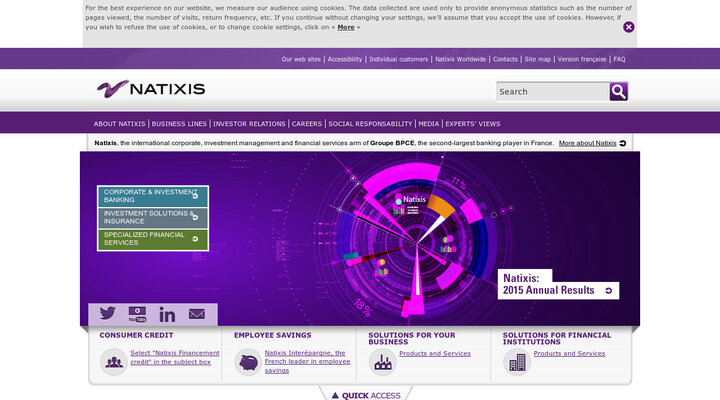Viewport: 720px width, 400px height.
Task: Click the Consumer Credit people icon
Action: click(x=114, y=362)
